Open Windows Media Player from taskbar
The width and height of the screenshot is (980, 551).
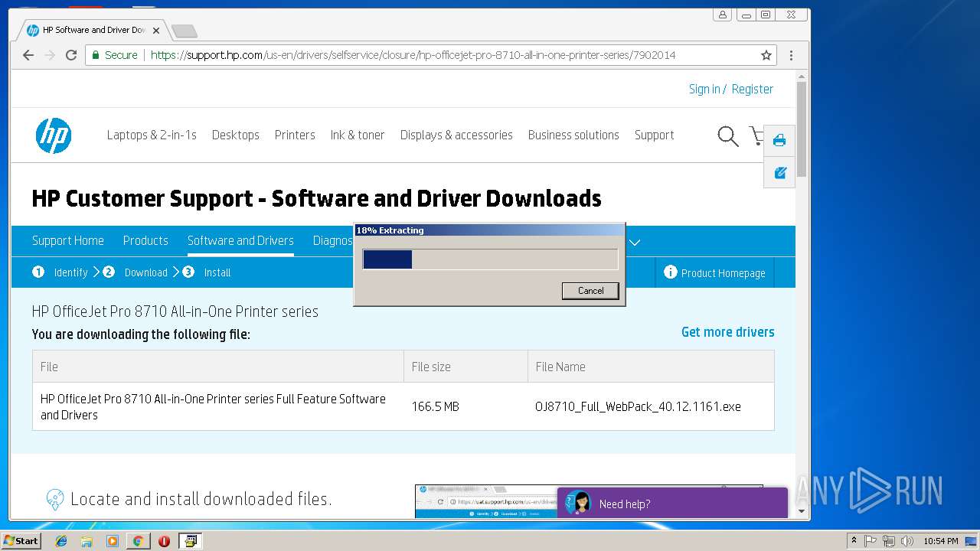coord(113,541)
